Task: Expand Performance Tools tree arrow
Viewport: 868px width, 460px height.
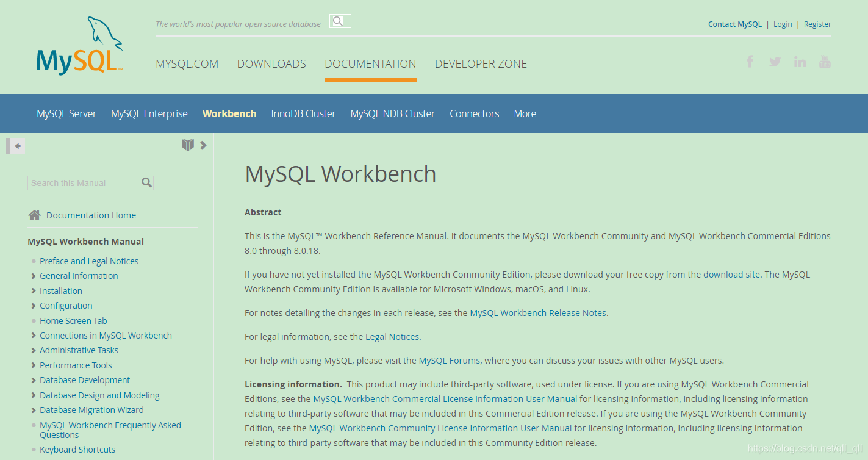Action: [x=34, y=365]
